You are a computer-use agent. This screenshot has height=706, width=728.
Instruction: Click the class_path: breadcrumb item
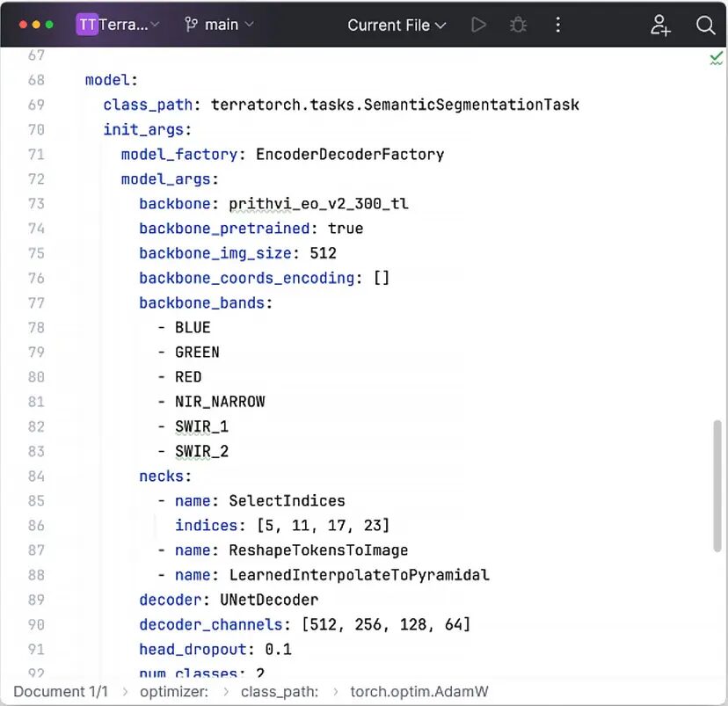279,691
